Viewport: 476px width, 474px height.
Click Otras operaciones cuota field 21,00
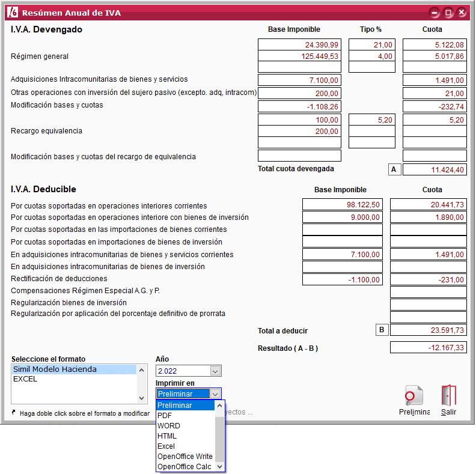[x=435, y=93]
